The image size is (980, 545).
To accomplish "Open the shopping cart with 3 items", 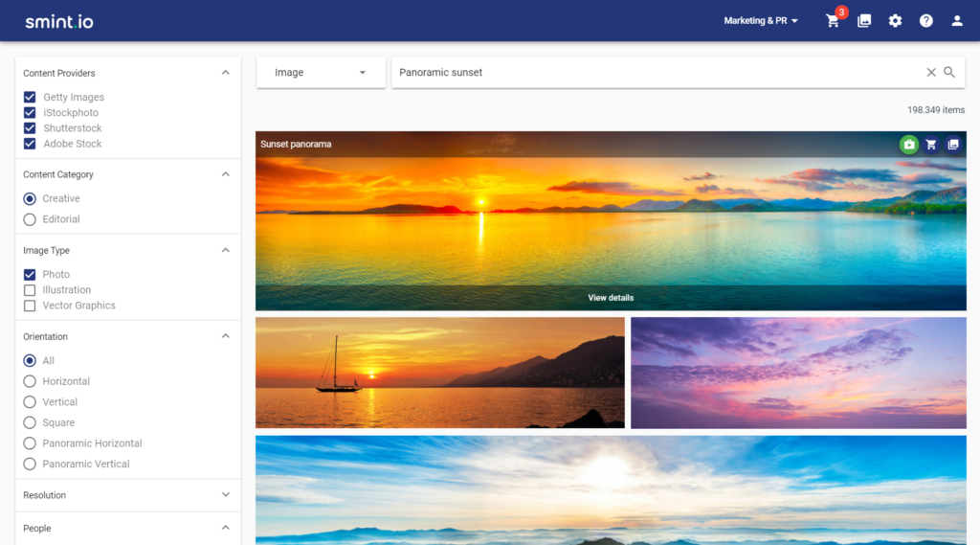I will point(834,21).
